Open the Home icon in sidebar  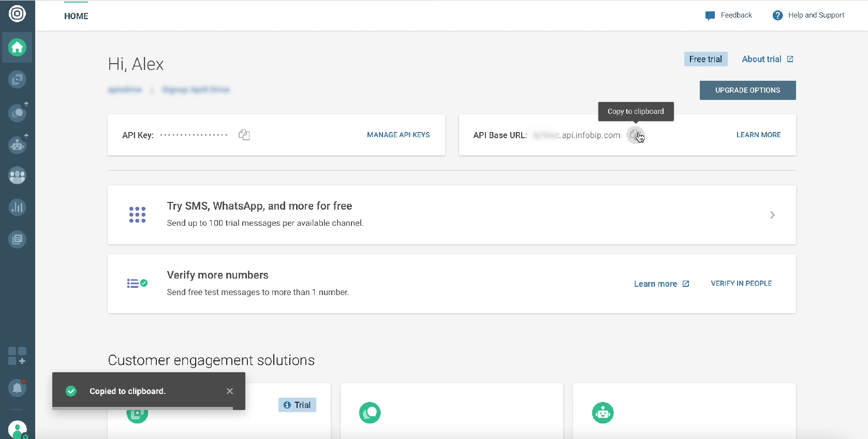17,48
